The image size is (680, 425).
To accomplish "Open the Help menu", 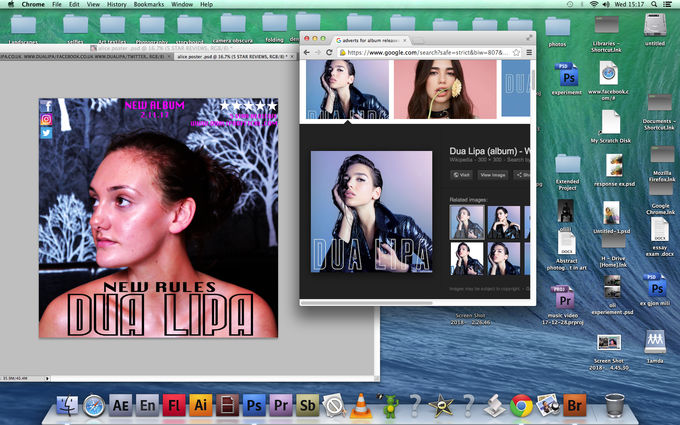I will (206, 4).
